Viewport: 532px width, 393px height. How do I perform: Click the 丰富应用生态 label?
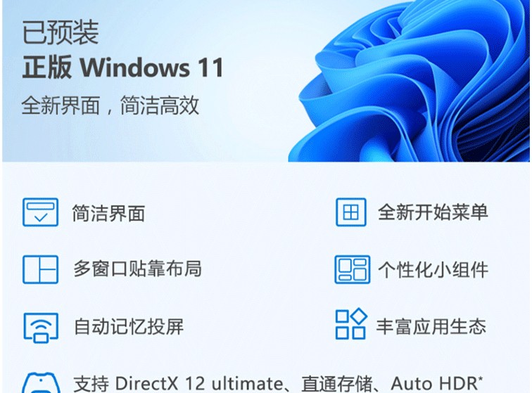coord(431,326)
